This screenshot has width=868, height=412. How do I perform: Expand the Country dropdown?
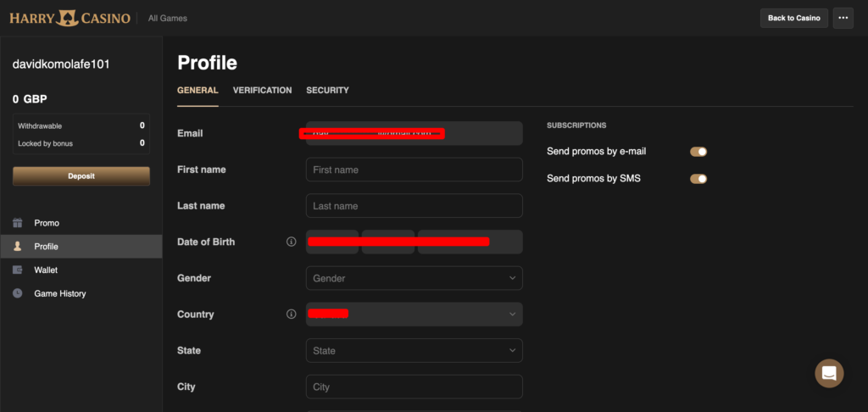[414, 314]
